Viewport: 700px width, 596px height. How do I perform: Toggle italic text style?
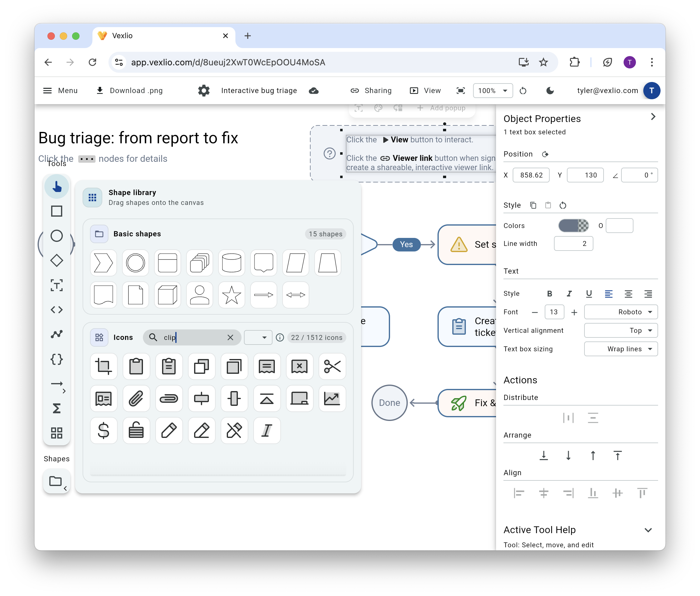pos(569,294)
